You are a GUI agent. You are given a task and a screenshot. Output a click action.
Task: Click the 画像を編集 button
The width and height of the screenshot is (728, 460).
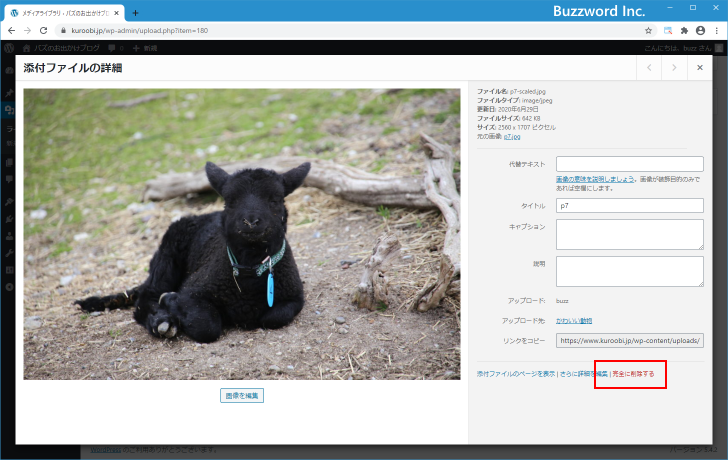tap(242, 395)
